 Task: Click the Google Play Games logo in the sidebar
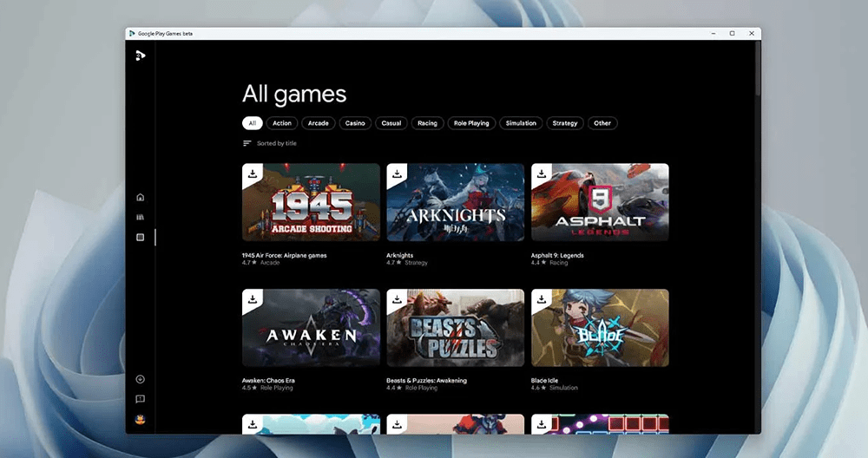pyautogui.click(x=140, y=56)
